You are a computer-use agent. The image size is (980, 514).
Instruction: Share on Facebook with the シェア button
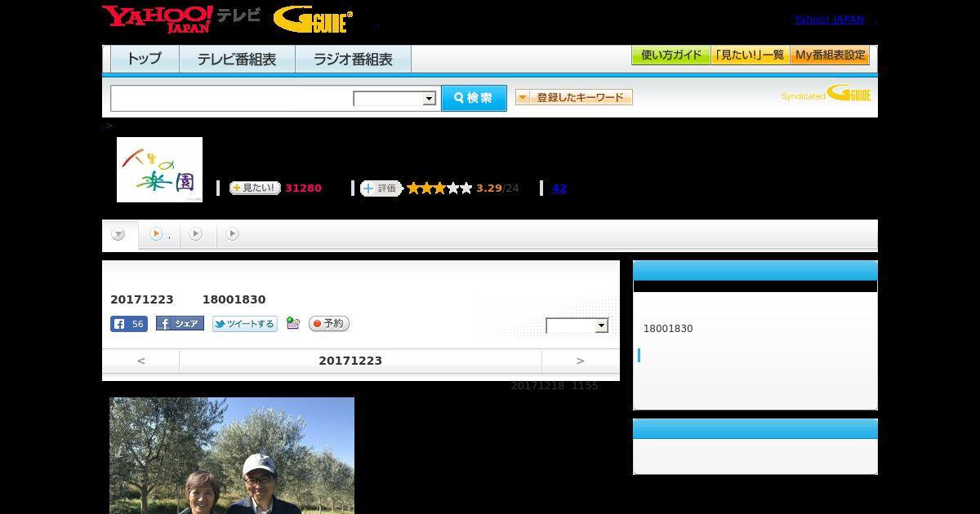click(x=180, y=323)
